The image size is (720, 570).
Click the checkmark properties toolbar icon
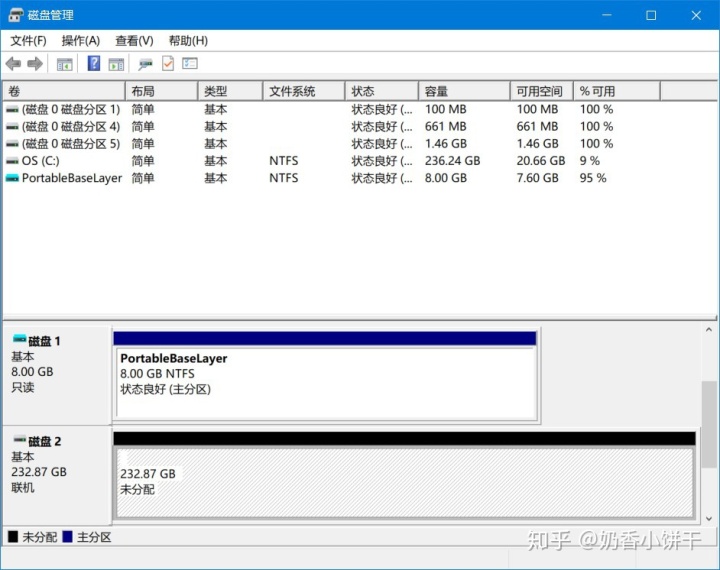click(168, 63)
